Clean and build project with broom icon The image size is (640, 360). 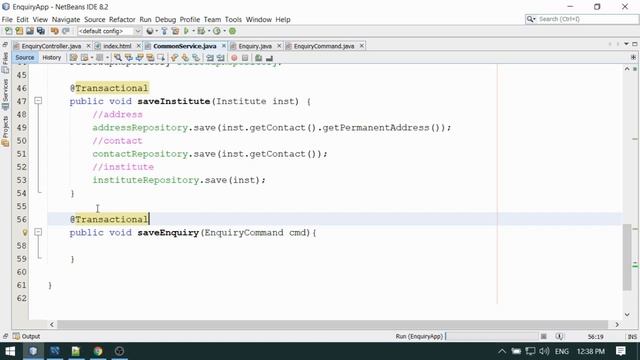pos(176,31)
